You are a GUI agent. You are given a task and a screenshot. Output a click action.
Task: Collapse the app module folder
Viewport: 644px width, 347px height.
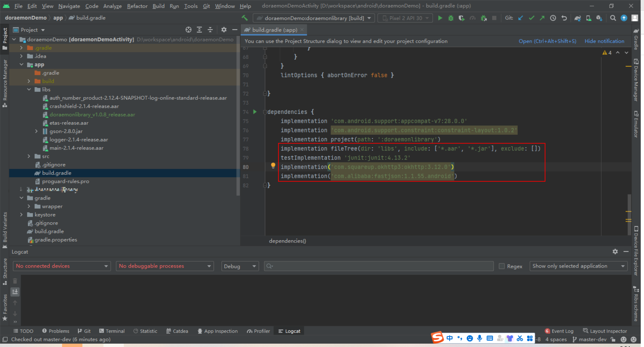click(x=21, y=64)
